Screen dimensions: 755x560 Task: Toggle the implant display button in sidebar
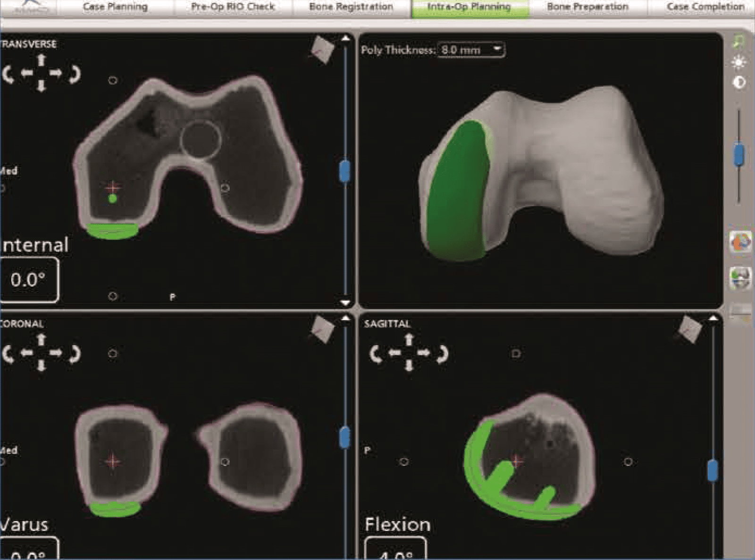pyautogui.click(x=740, y=277)
